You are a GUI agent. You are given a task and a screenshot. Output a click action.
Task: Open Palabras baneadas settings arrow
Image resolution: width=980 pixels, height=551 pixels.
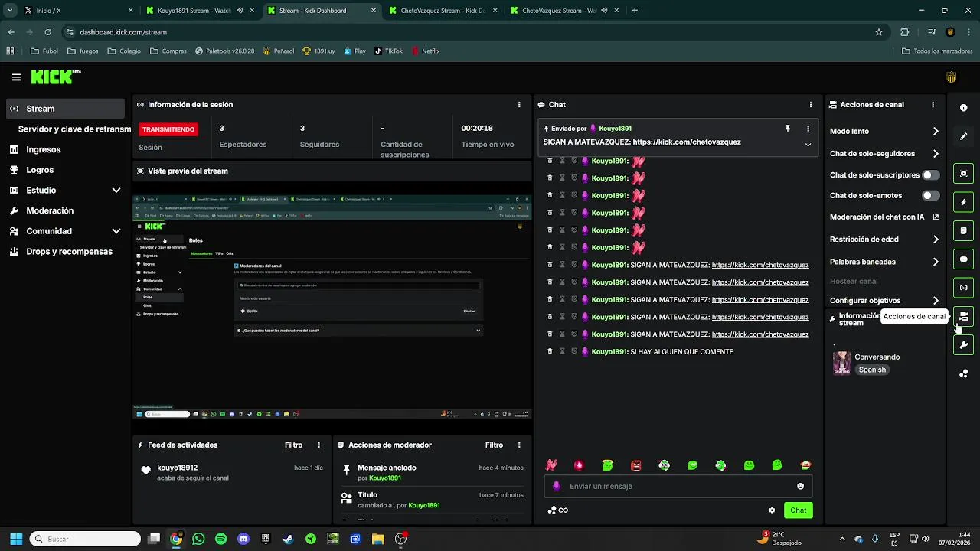936,262
